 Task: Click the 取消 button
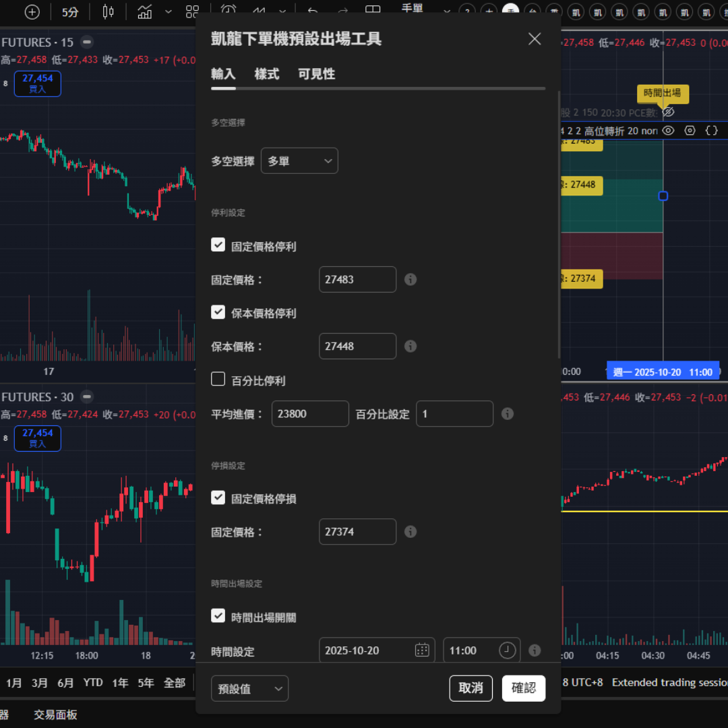click(x=471, y=688)
